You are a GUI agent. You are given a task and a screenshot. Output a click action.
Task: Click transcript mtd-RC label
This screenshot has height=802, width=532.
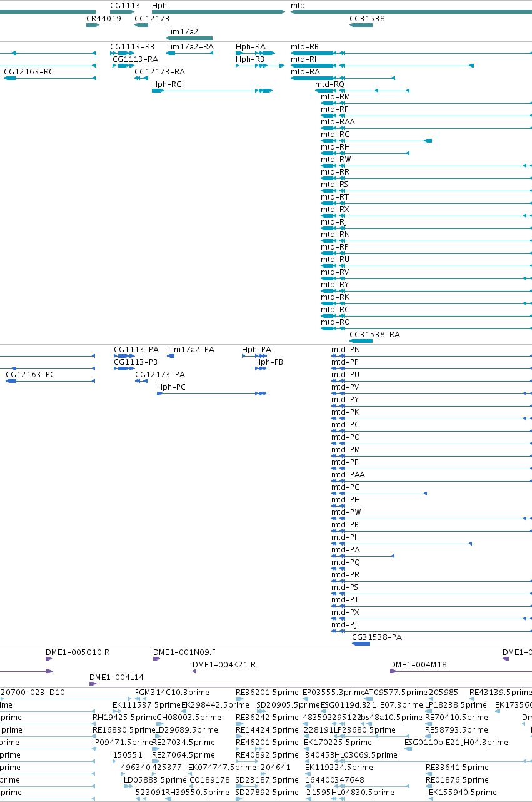[x=335, y=135]
